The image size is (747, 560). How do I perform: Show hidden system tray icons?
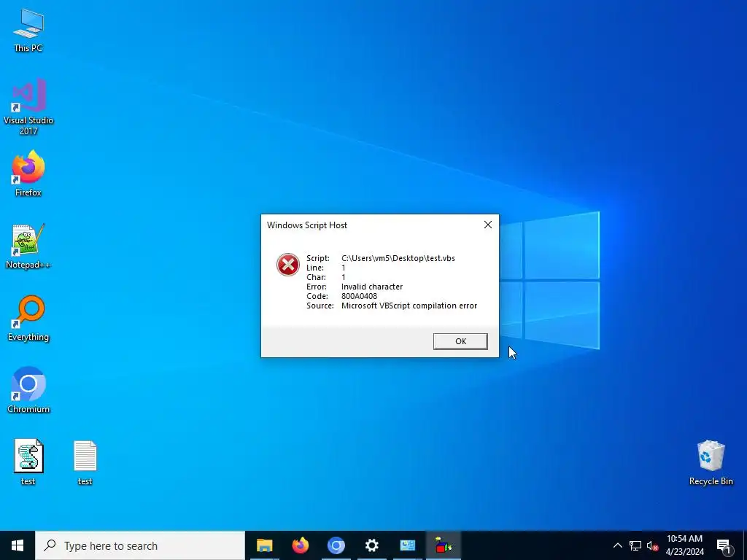[x=617, y=545]
